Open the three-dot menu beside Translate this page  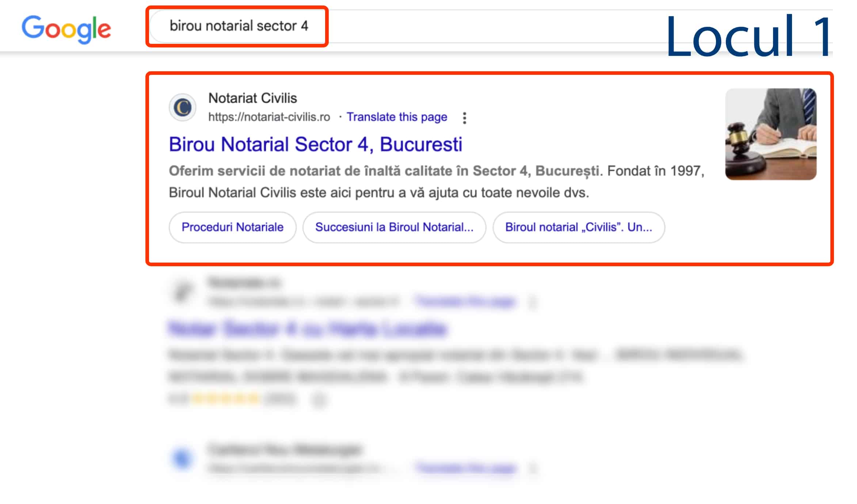pyautogui.click(x=464, y=118)
